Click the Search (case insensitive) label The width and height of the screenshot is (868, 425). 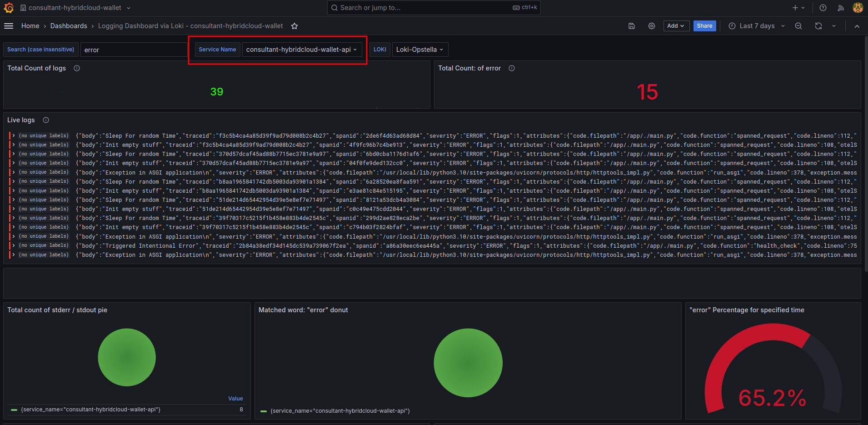[40, 50]
